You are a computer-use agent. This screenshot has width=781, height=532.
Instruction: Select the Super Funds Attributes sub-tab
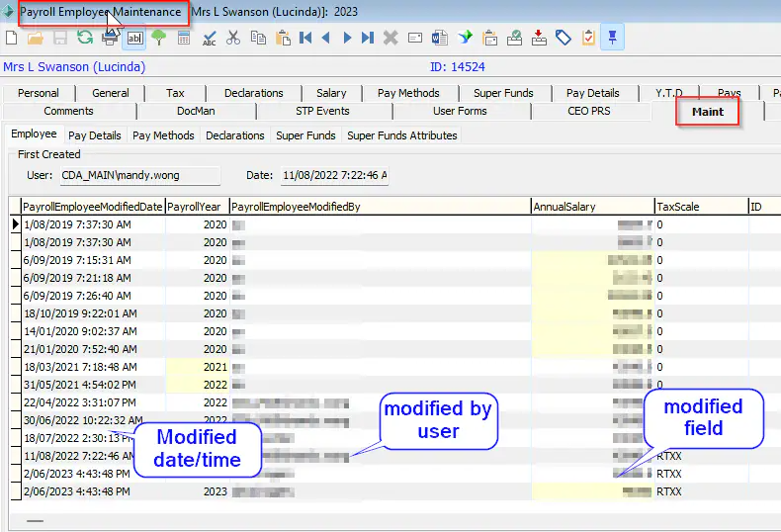(x=401, y=135)
